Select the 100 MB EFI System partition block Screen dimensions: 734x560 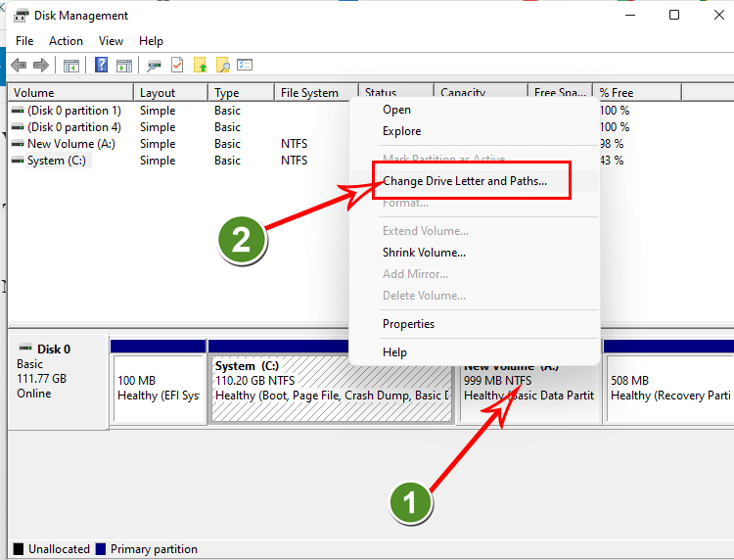click(160, 390)
